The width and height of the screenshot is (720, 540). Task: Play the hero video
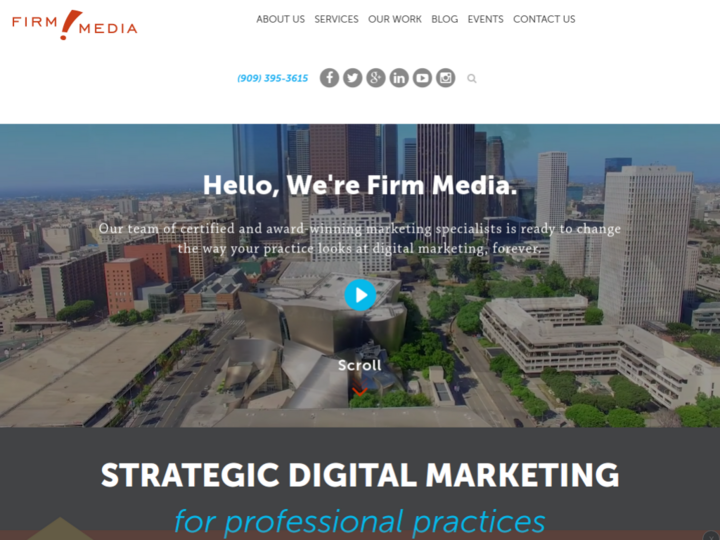[360, 295]
